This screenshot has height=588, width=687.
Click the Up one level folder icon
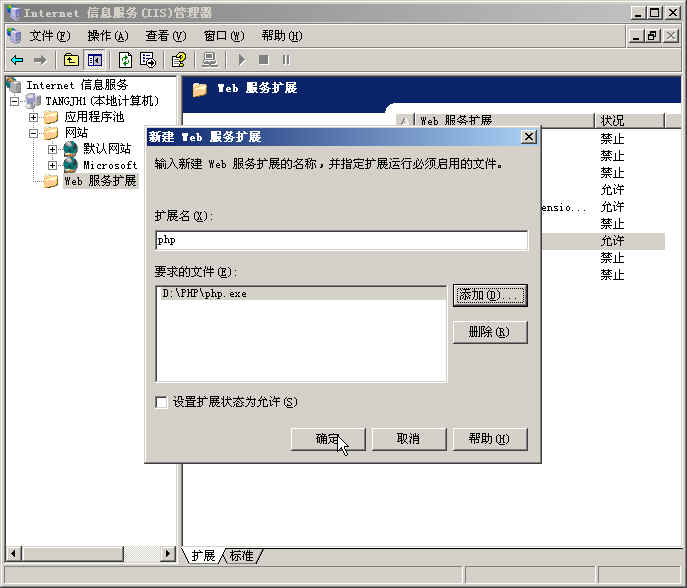click(71, 60)
